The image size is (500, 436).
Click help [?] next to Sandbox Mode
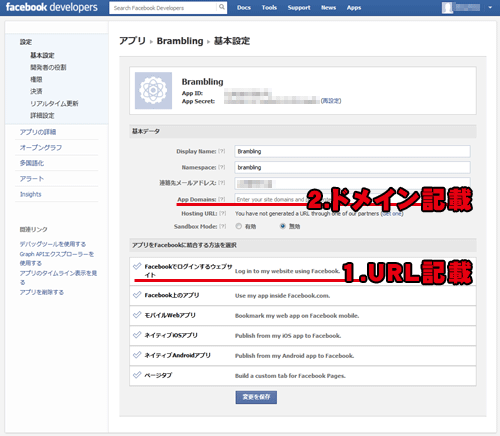point(223,227)
